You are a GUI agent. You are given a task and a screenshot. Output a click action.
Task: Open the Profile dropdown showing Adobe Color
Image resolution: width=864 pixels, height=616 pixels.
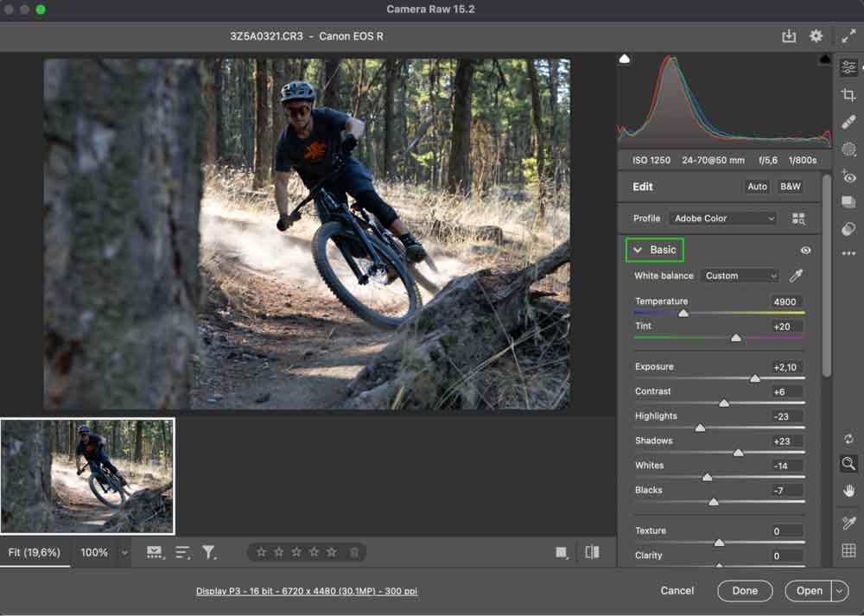pos(724,219)
